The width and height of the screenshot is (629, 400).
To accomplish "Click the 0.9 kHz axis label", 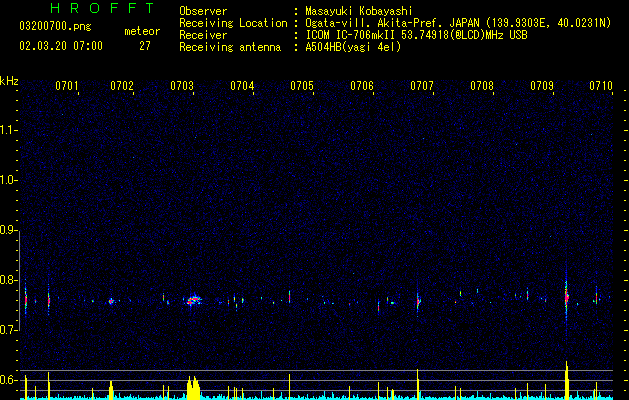I will point(8,230).
